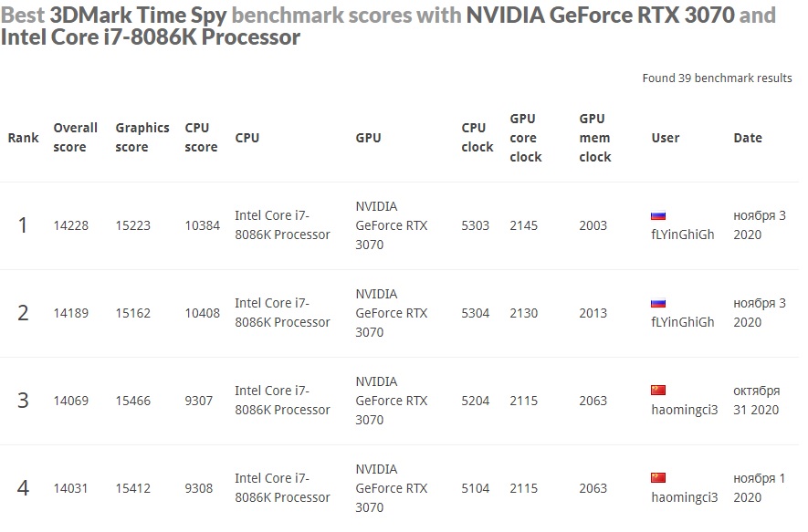Click the Intel Core i7-8086K entry in rank 2
808x532 pixels.
coord(282,313)
